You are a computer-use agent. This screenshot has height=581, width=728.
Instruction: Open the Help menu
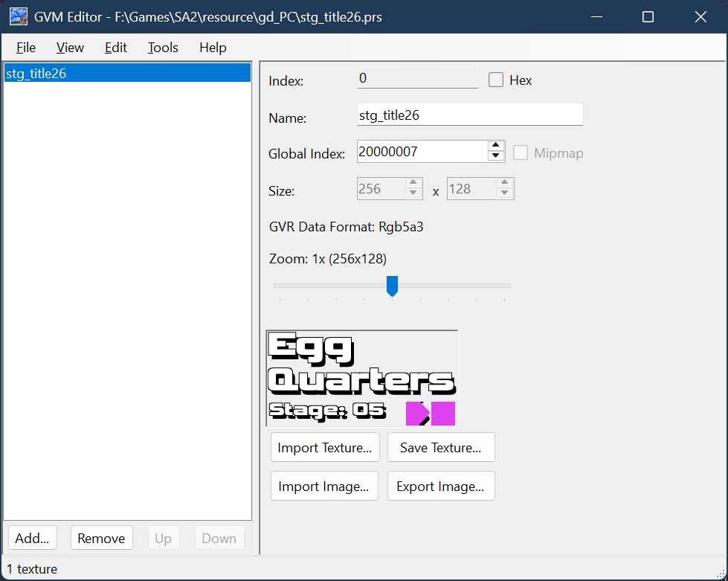click(213, 48)
